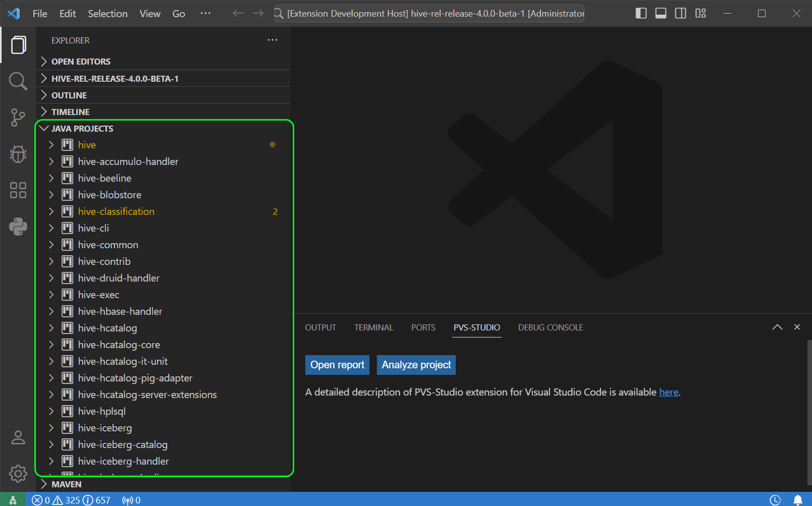
Task: Open the Selection menu
Action: (x=107, y=14)
